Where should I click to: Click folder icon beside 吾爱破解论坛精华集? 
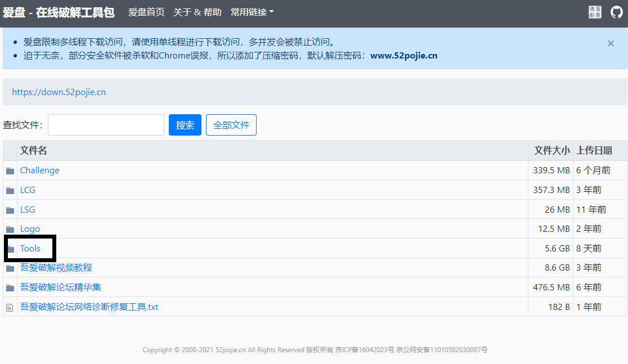click(x=10, y=288)
